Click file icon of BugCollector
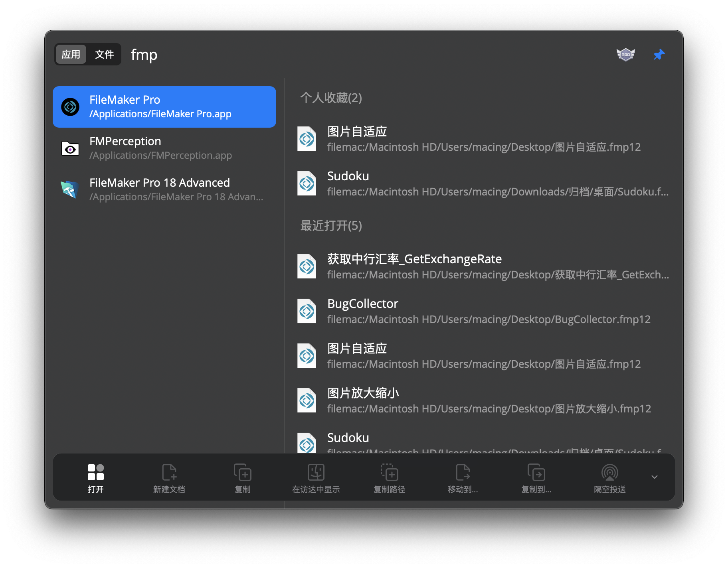Image resolution: width=728 pixels, height=568 pixels. (307, 311)
